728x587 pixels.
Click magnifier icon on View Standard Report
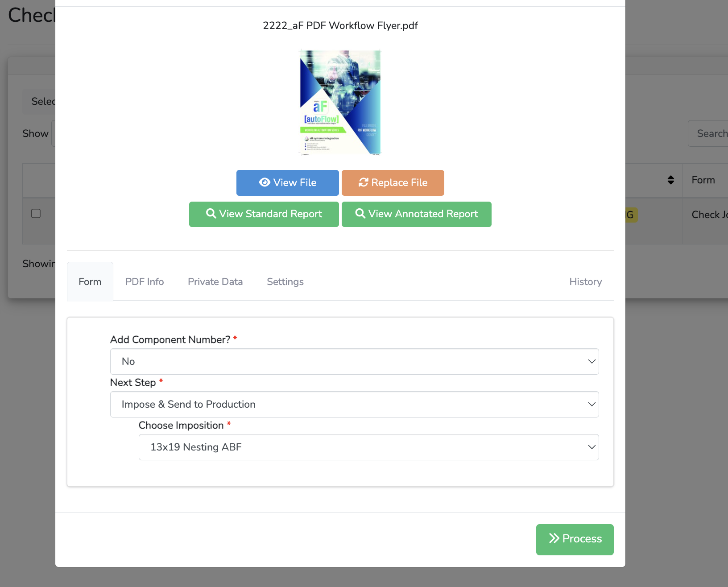tap(211, 214)
